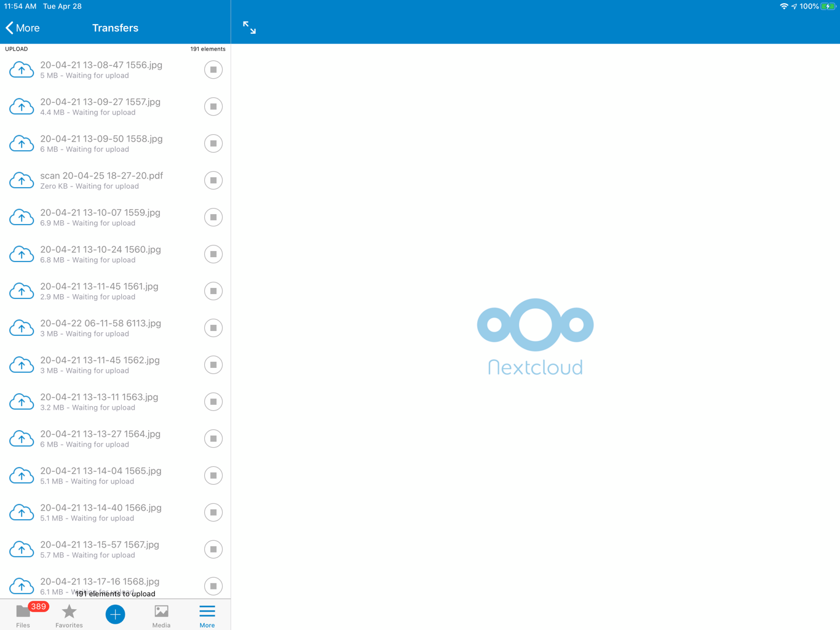This screenshot has width=840, height=630.
Task: Select file name 20-04-21 13-11-45 1562.jpg
Action: point(100,360)
